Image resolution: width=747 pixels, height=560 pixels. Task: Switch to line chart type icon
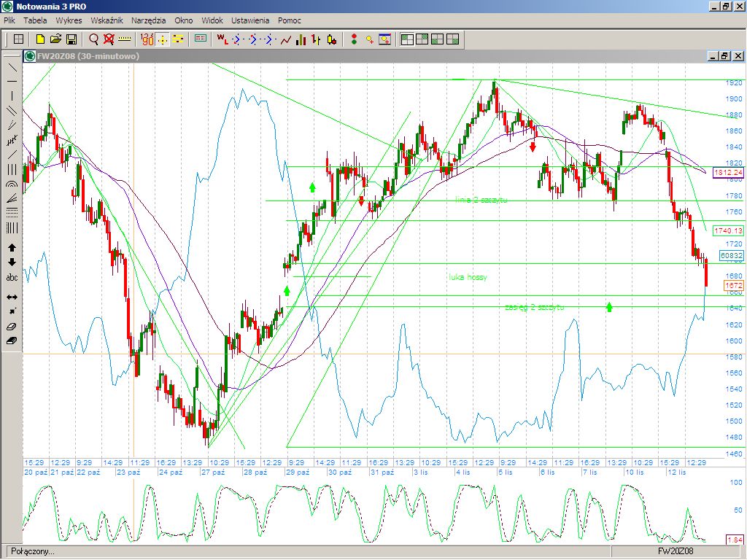(286, 39)
